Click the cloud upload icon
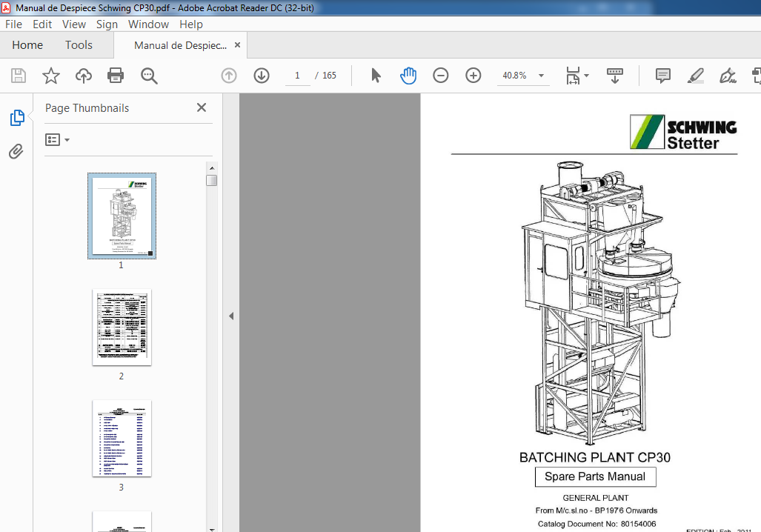 click(84, 76)
